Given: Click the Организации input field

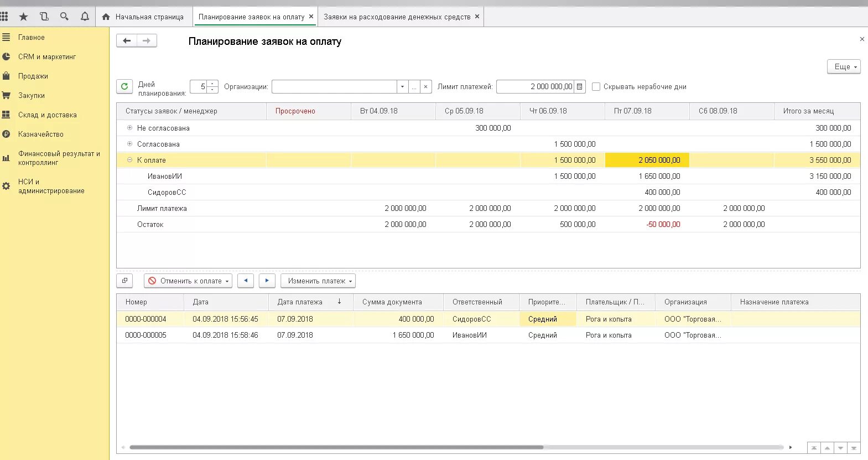Looking at the screenshot, I should (334, 86).
